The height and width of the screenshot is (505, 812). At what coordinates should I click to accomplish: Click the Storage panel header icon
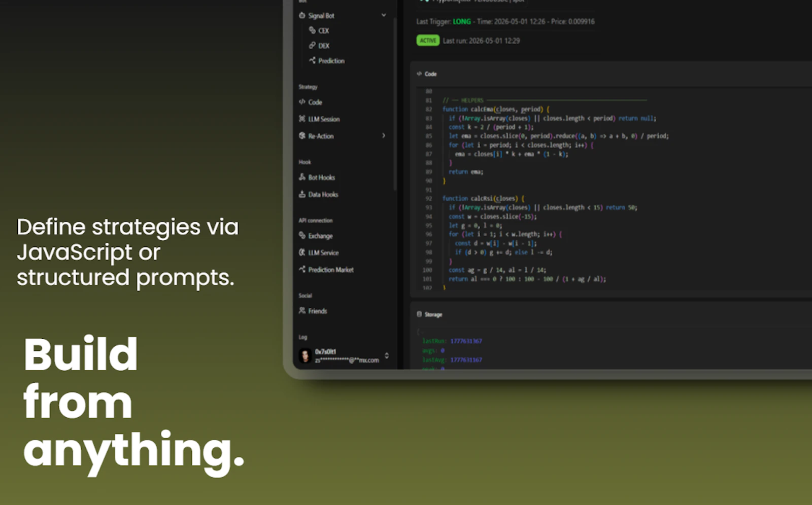[419, 314]
